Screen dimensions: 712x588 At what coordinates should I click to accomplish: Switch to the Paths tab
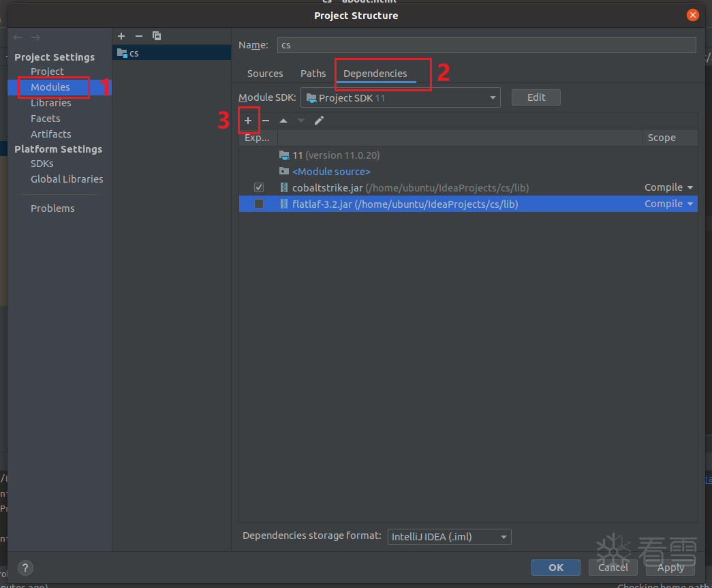pos(313,74)
